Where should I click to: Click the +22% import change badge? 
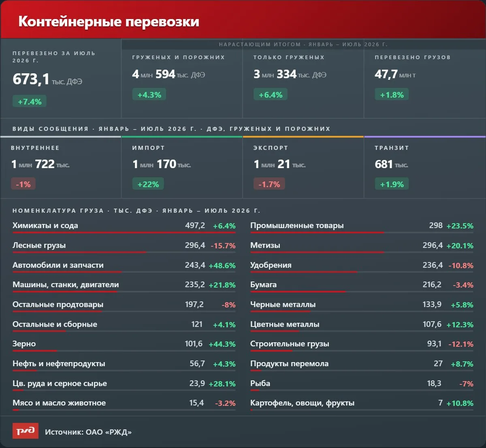pos(148,184)
